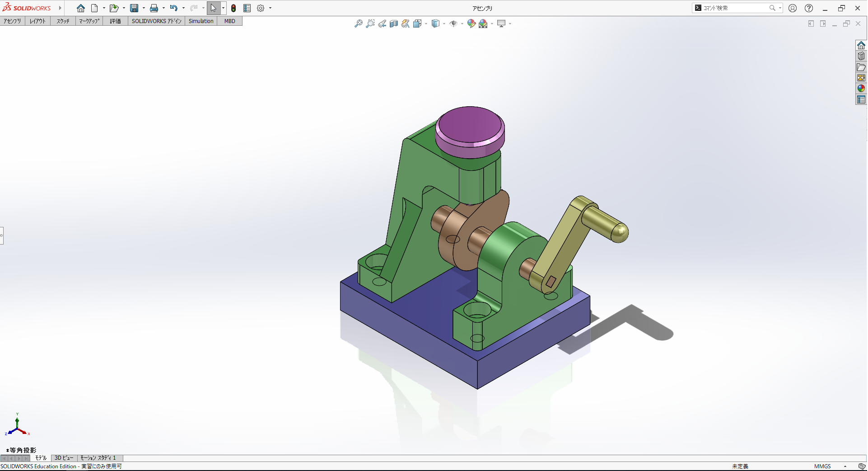The width and height of the screenshot is (868, 471).
Task: Open Design Library in task pane
Action: tap(861, 56)
